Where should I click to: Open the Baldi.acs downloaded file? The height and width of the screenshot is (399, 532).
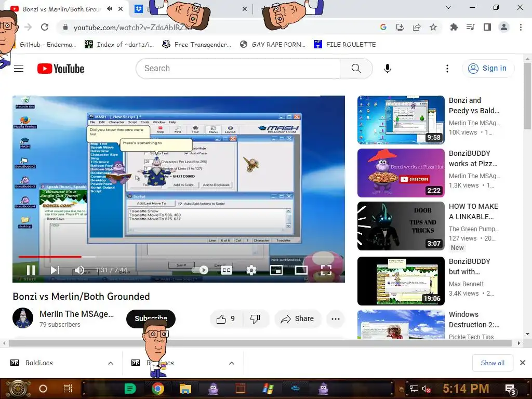[39, 363]
